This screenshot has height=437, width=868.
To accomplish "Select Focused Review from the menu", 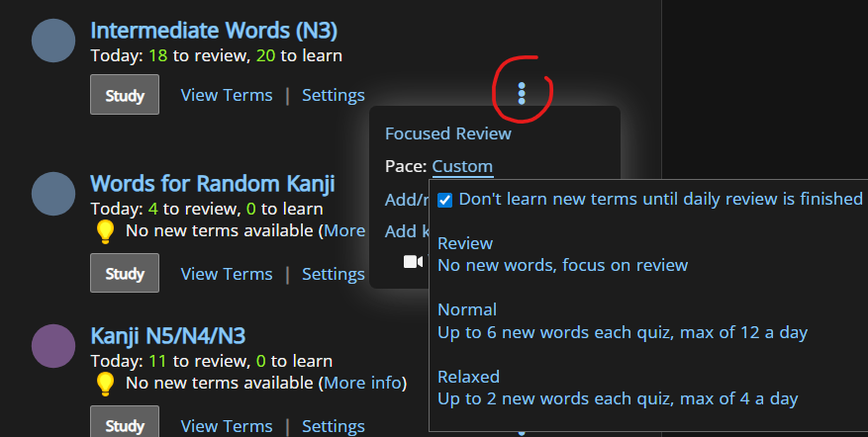I will pyautogui.click(x=448, y=133).
